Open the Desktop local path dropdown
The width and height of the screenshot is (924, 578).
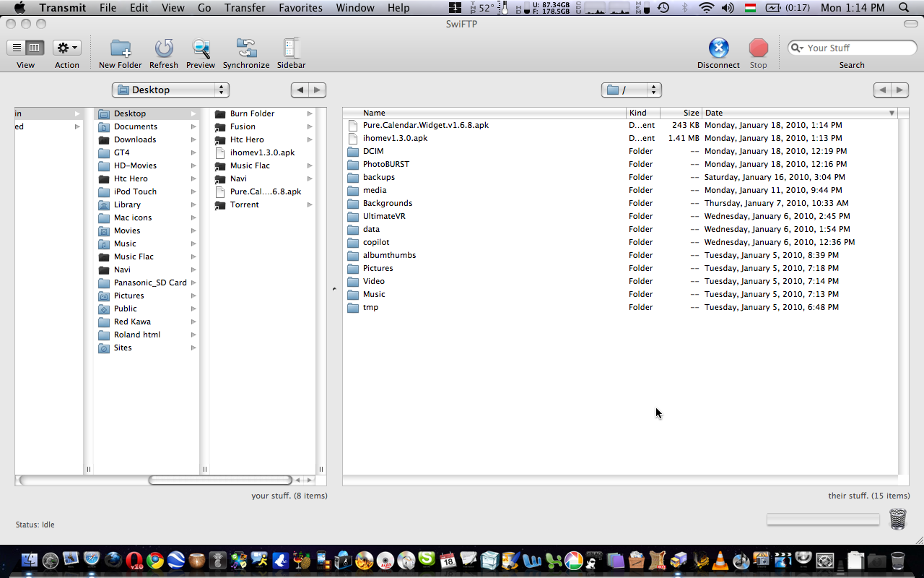170,90
